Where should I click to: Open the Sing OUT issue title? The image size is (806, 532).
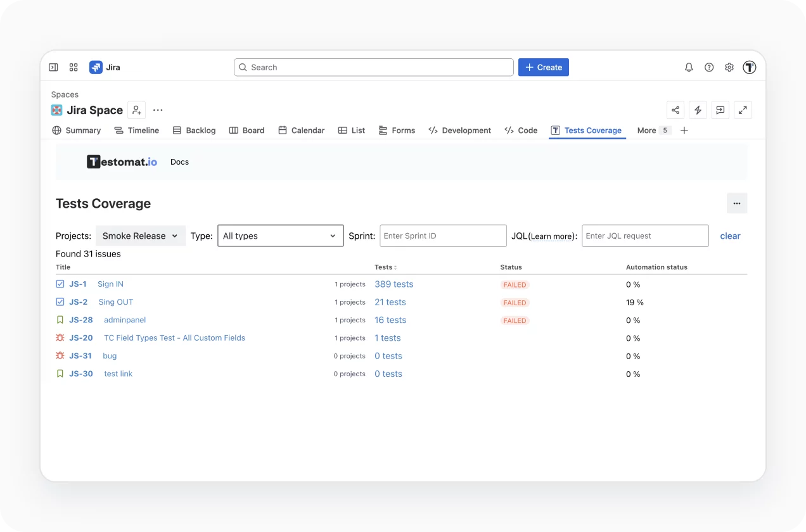click(116, 302)
